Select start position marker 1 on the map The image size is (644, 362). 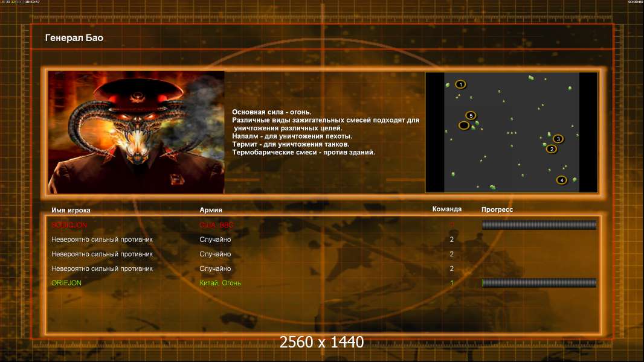click(x=460, y=84)
